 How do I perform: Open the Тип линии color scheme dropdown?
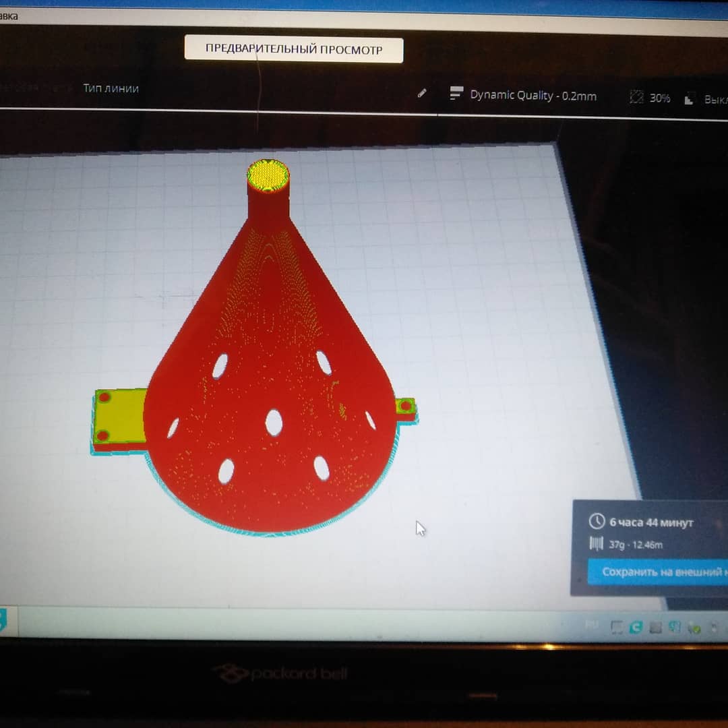[111, 88]
